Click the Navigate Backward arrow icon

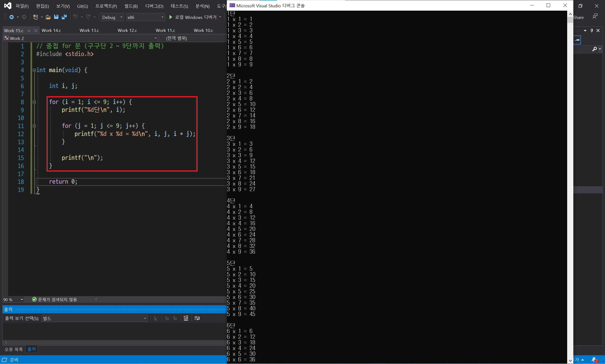11,17
